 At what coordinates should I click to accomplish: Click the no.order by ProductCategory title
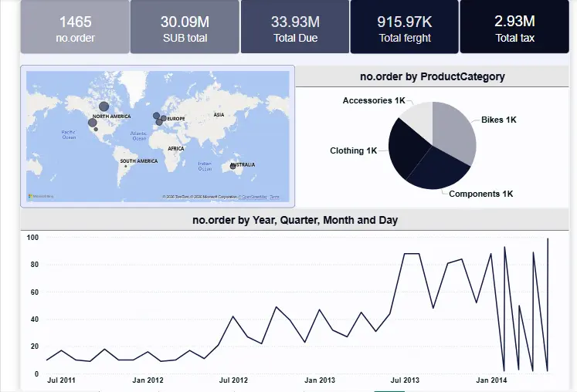pyautogui.click(x=432, y=76)
